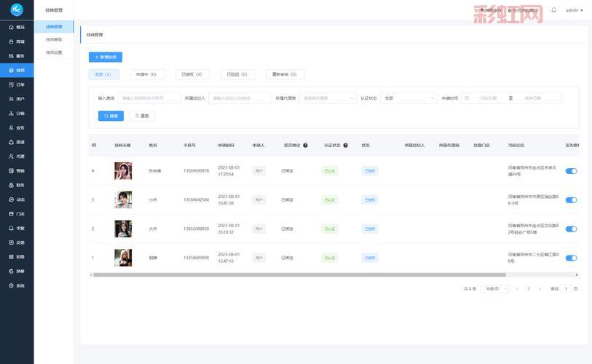Open the 认证状态 dropdown showing 全部
The image size is (592, 364).
pos(409,98)
